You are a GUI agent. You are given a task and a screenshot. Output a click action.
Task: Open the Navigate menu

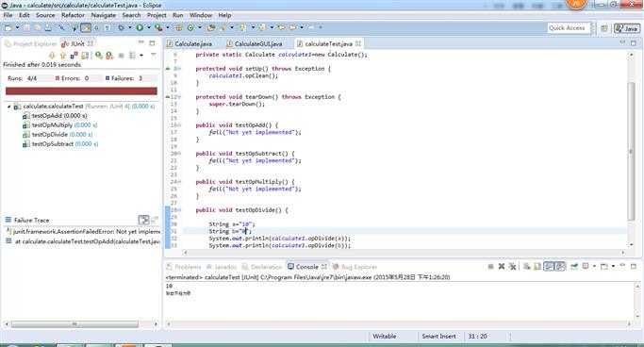[104, 15]
